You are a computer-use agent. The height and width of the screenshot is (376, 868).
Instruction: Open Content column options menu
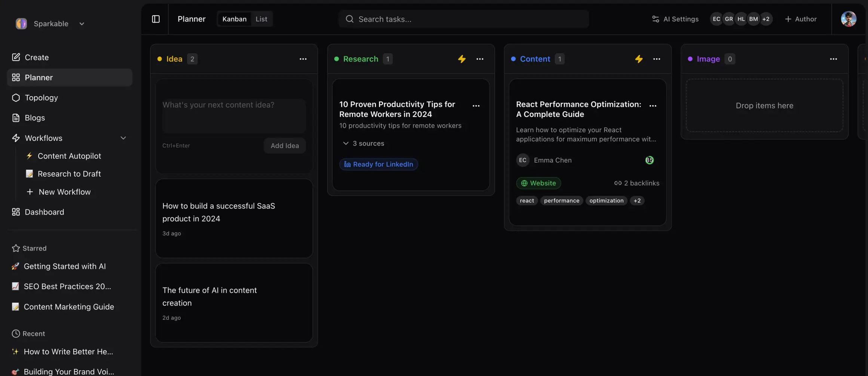[657, 59]
